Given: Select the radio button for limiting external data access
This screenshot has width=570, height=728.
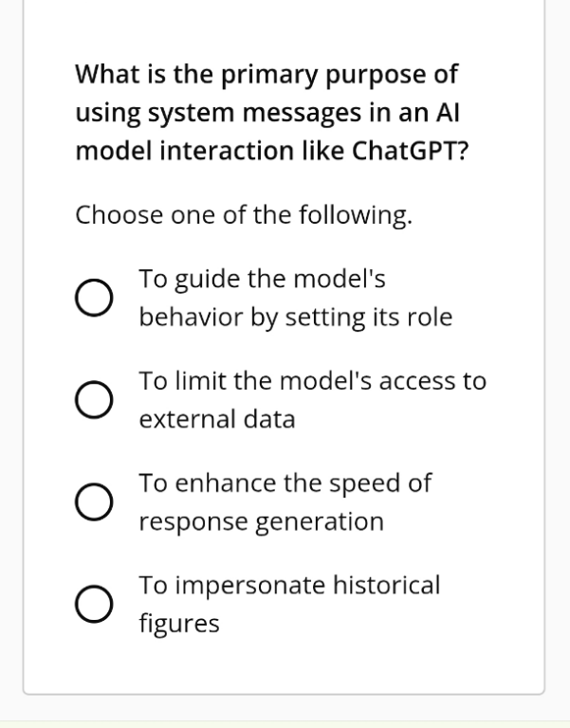Looking at the screenshot, I should point(94,400).
